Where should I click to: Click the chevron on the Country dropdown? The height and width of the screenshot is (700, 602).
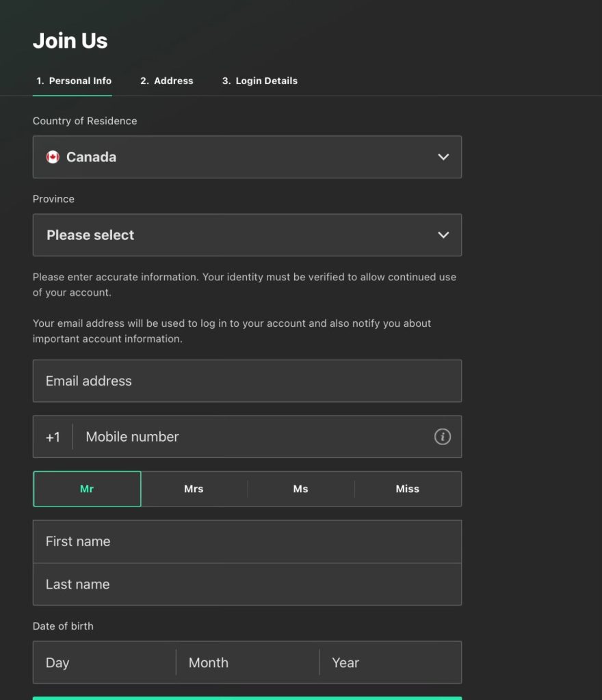pyautogui.click(x=443, y=157)
